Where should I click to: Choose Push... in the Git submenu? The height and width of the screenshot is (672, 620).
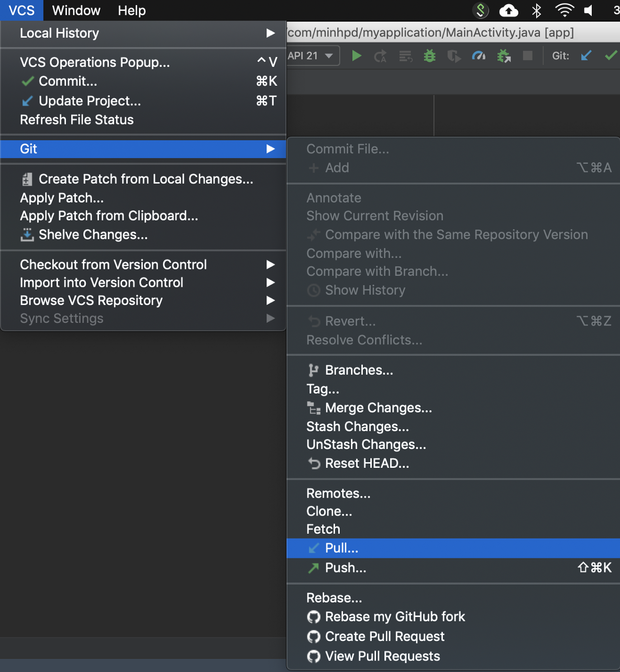coord(346,568)
